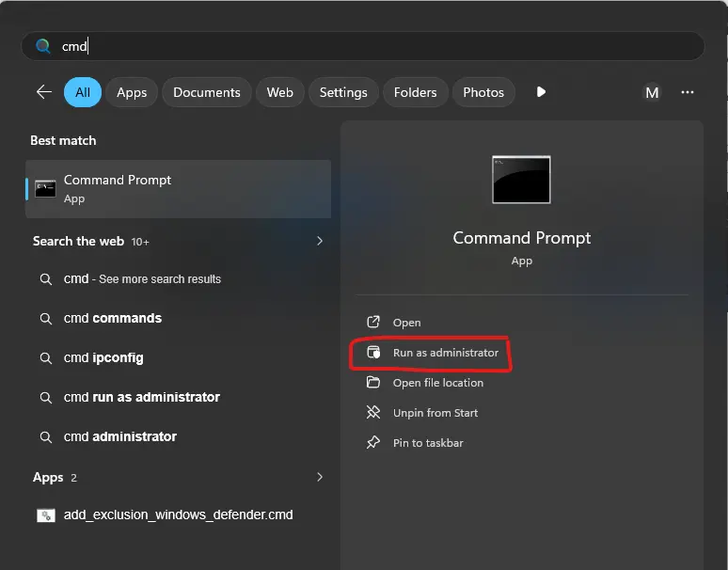The width and height of the screenshot is (728, 570).
Task: Click the search magnifier icon in search box
Action: point(43,46)
